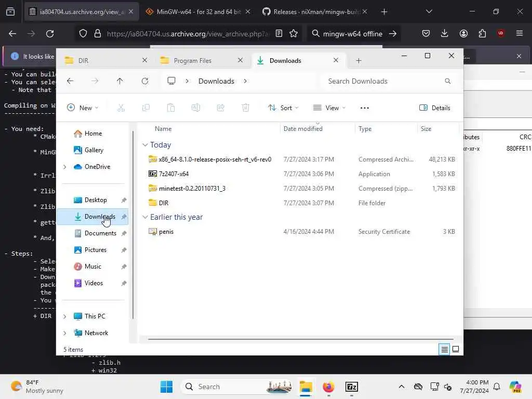
Task: Open Firefox from the taskbar
Action: (x=328, y=387)
